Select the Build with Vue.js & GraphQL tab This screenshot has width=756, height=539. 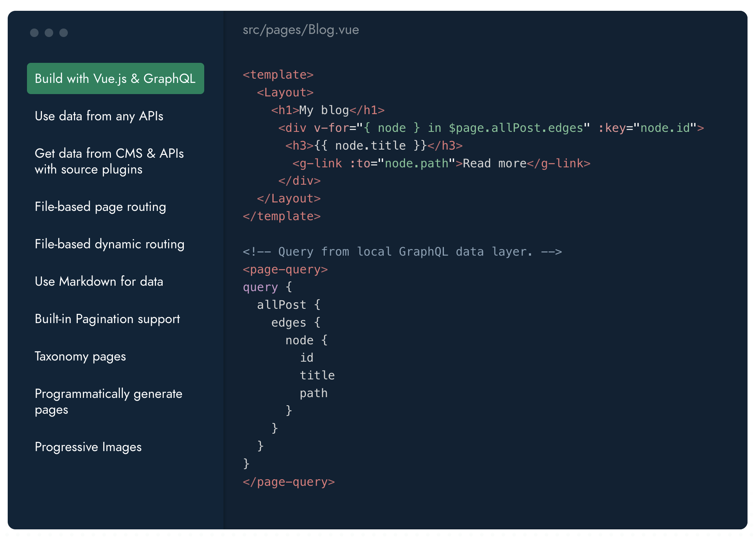click(x=115, y=78)
